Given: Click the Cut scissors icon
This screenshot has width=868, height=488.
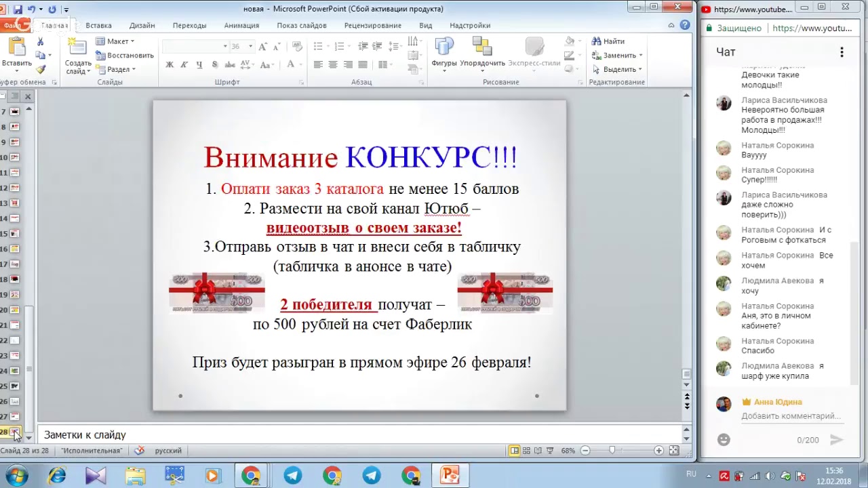Looking at the screenshot, I should [x=40, y=42].
